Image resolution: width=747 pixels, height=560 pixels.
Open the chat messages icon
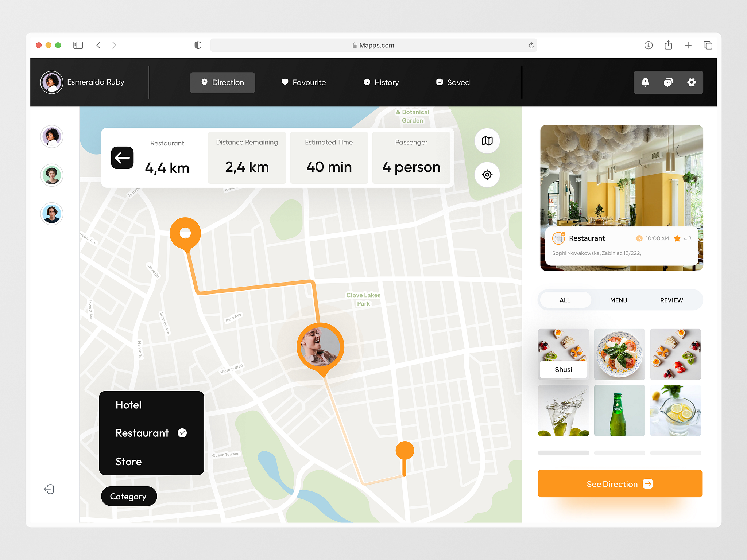pyautogui.click(x=668, y=82)
